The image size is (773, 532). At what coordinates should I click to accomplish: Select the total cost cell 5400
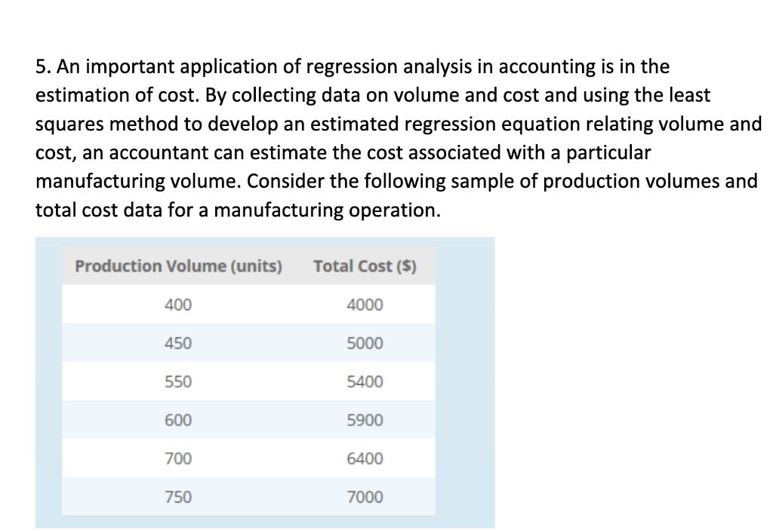(x=365, y=381)
